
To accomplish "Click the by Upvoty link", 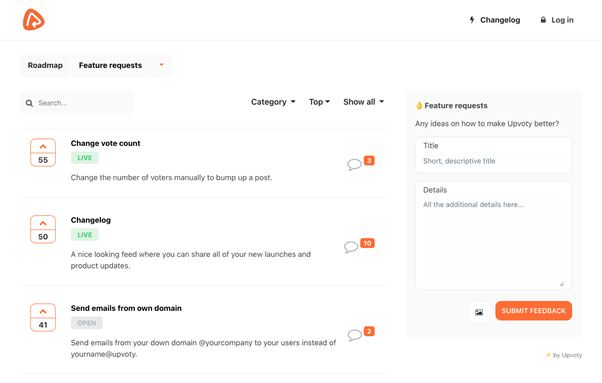I will pyautogui.click(x=564, y=355).
